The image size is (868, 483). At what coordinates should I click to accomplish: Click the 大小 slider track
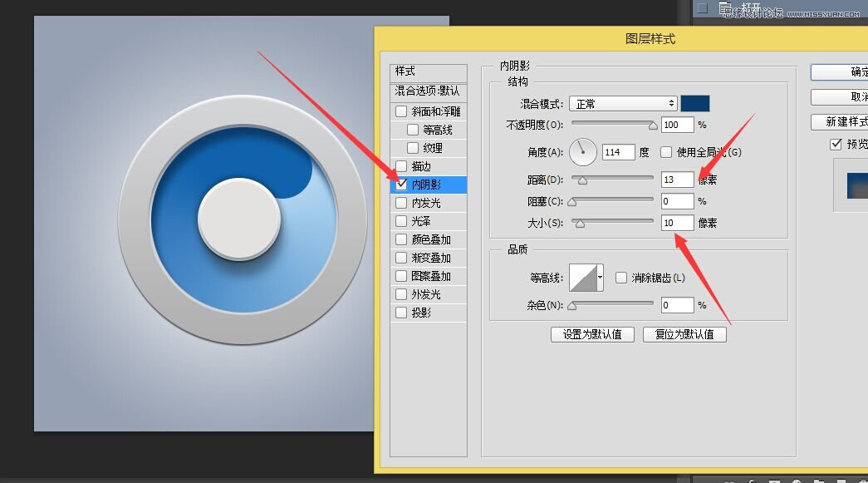613,222
